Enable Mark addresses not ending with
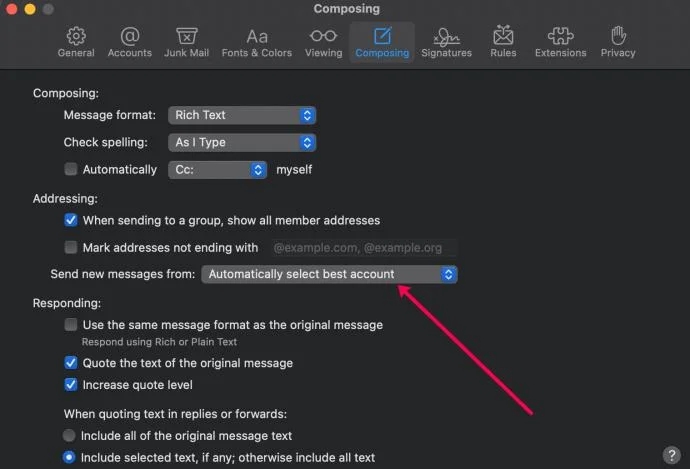The image size is (690, 469). click(70, 247)
